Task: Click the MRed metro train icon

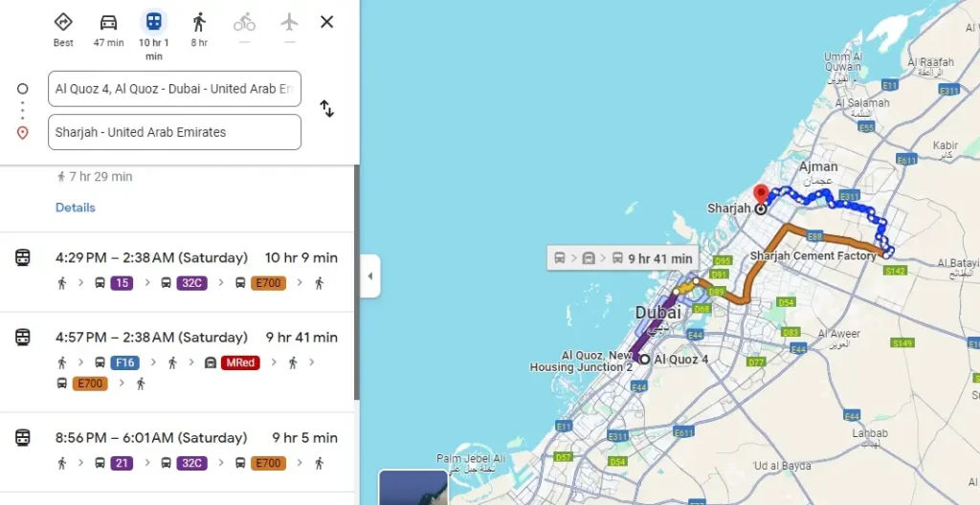Action: tap(211, 362)
